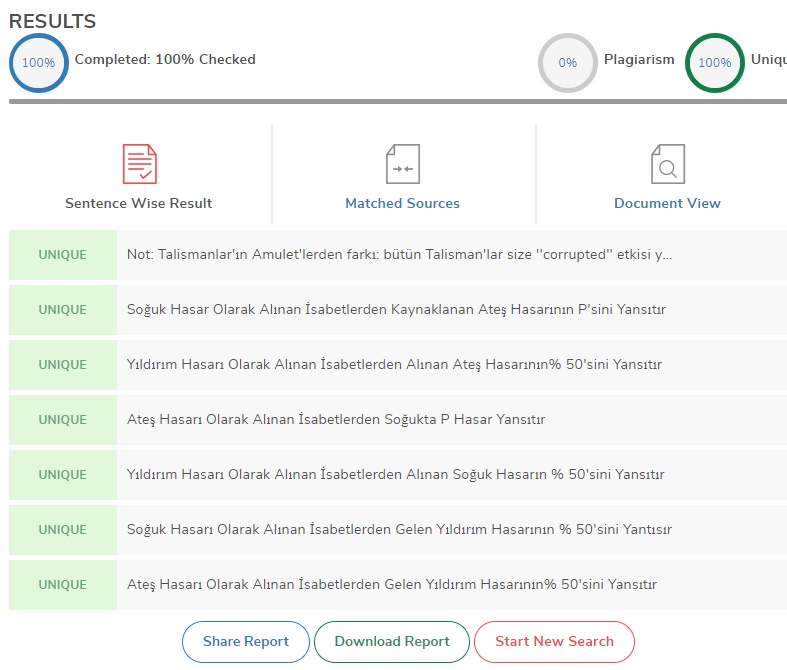Open the Matched Sources tab label
Screen dimensions: 787x670
coord(402,203)
